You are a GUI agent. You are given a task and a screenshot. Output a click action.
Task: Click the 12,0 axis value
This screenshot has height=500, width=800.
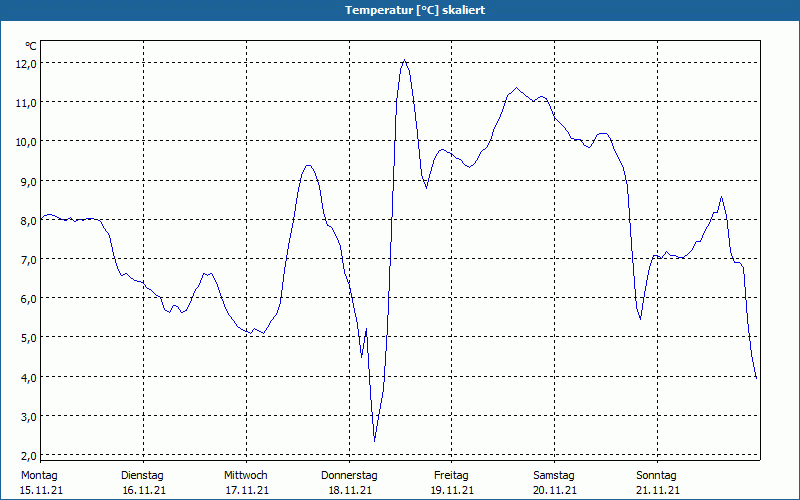click(26, 64)
